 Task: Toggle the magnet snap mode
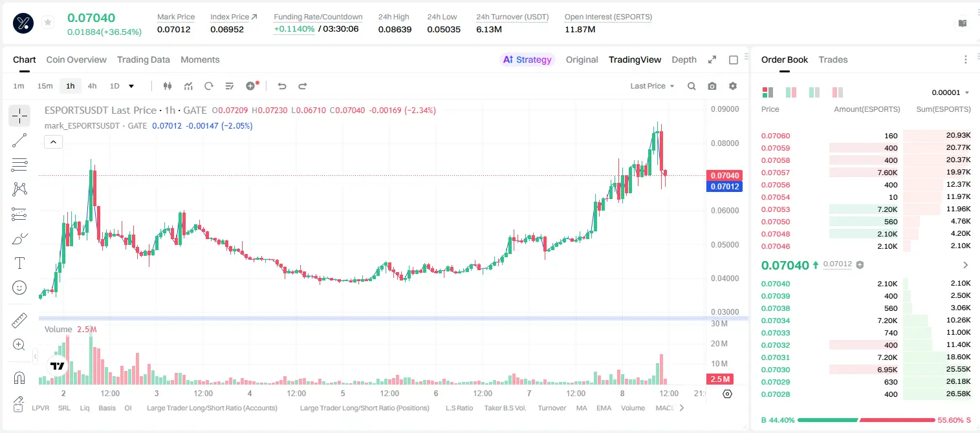19,378
